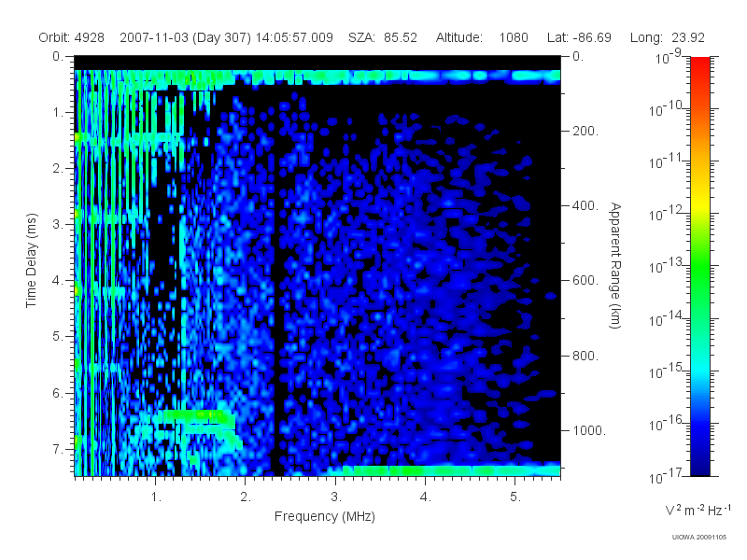Click the 10^-12 label on the color scale
Image resolution: width=747 pixels, height=560 pixels.
click(x=667, y=214)
